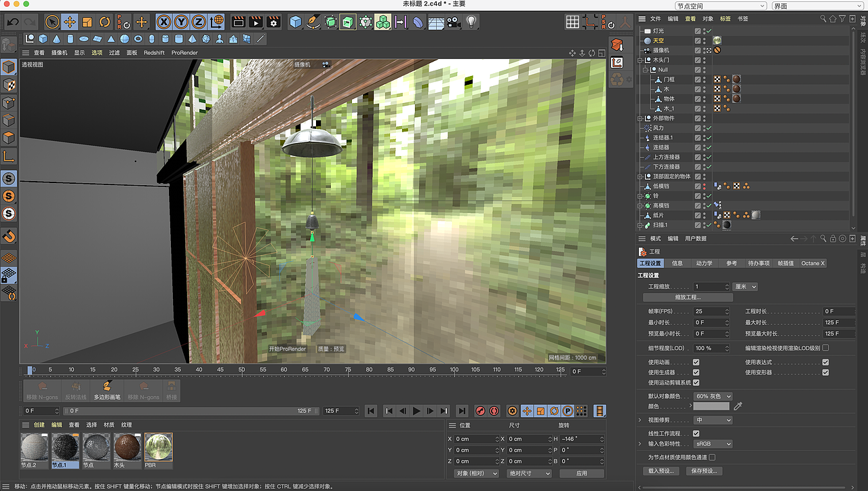Open the 绝对尺寸 size dropdown

pos(529,473)
